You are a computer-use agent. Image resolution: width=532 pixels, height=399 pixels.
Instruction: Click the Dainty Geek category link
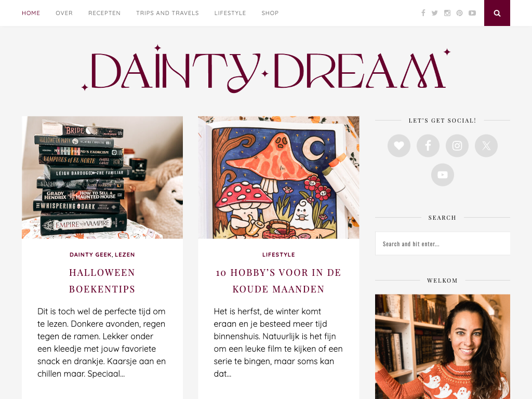tap(90, 255)
